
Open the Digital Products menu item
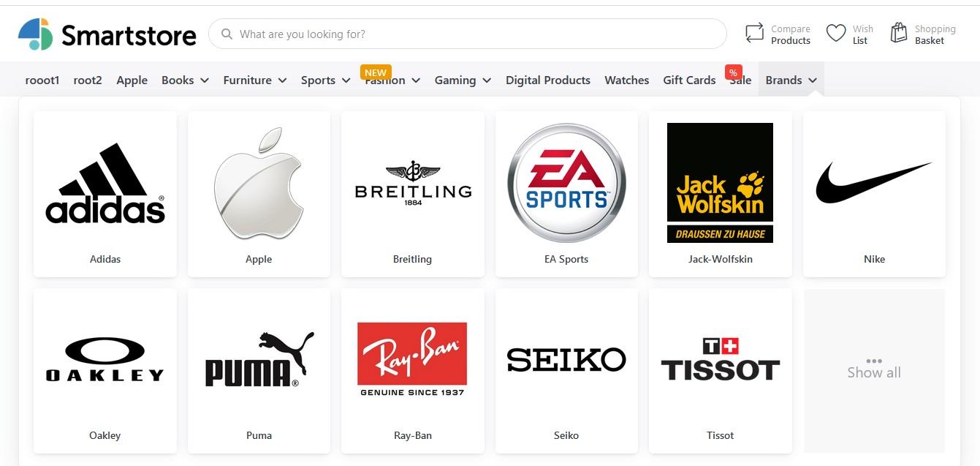point(548,80)
